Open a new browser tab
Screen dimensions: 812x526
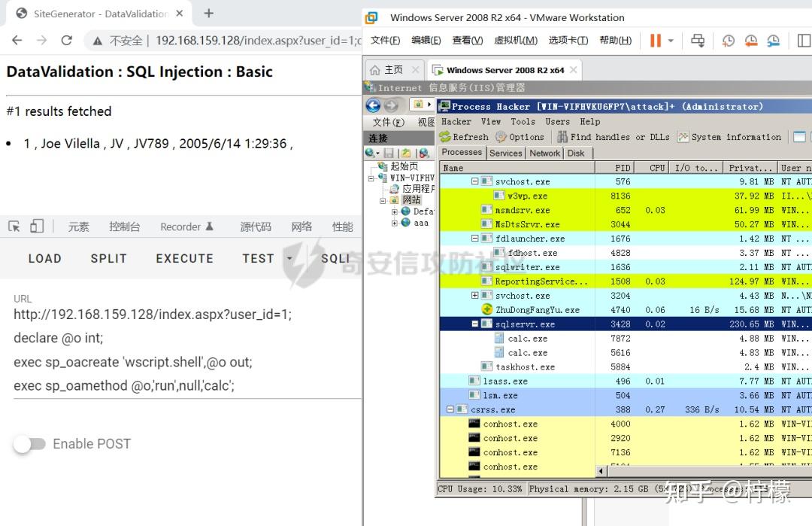click(x=209, y=14)
